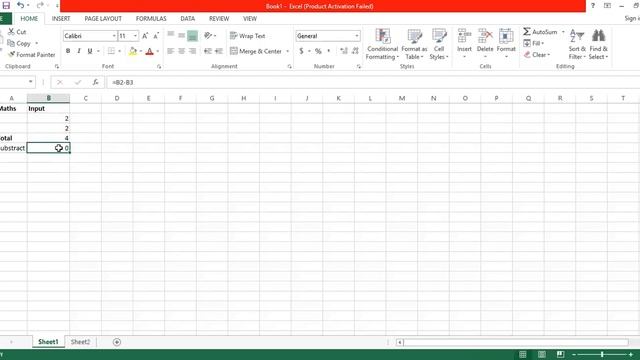Open the Merge & Center dropdown arrow
Image resolution: width=640 pixels, height=360 pixels.
click(x=287, y=51)
